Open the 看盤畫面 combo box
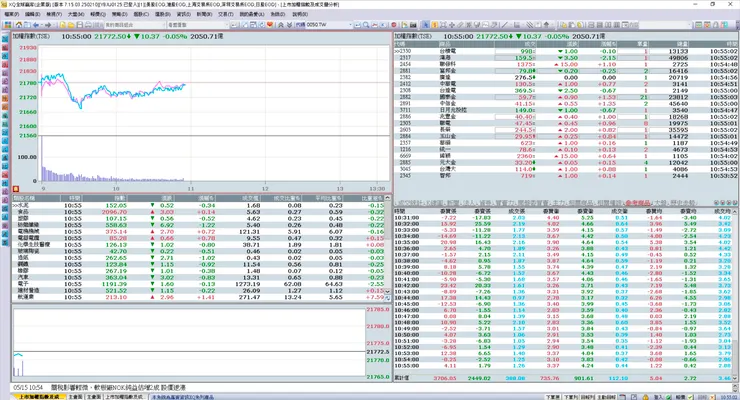This screenshot has height=400, width=740. [x=197, y=25]
